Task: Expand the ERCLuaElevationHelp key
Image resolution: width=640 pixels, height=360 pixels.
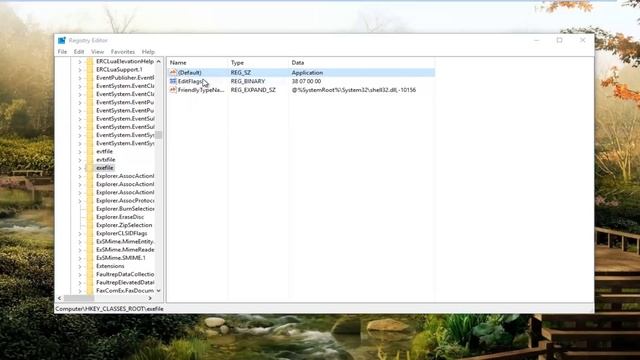Action: click(80, 62)
